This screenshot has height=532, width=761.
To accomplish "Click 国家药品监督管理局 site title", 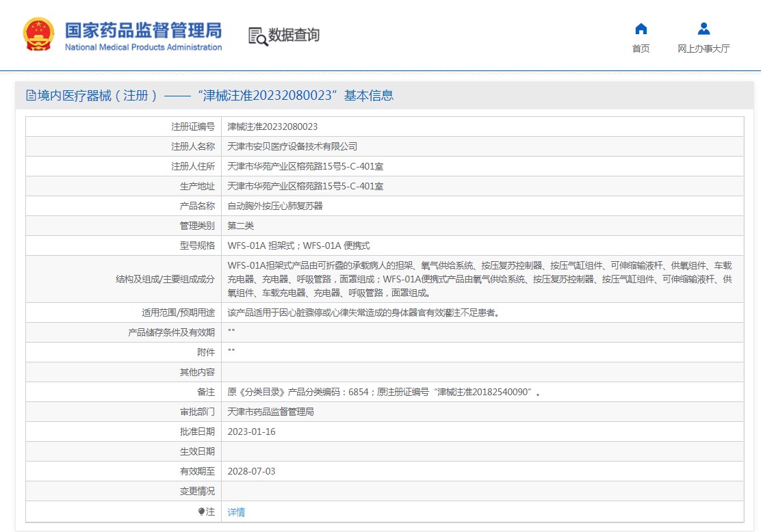I will point(144,30).
